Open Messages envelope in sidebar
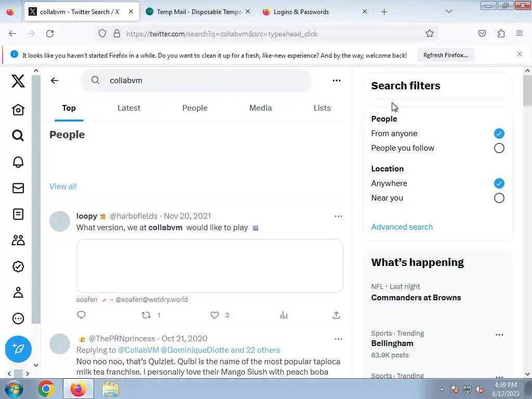The image size is (532, 399). click(18, 188)
